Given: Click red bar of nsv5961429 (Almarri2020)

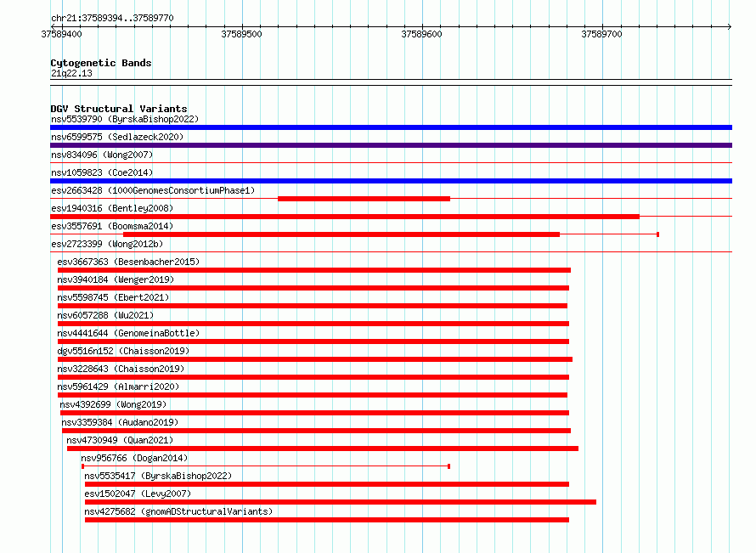Looking at the screenshot, I should pyautogui.click(x=313, y=395).
